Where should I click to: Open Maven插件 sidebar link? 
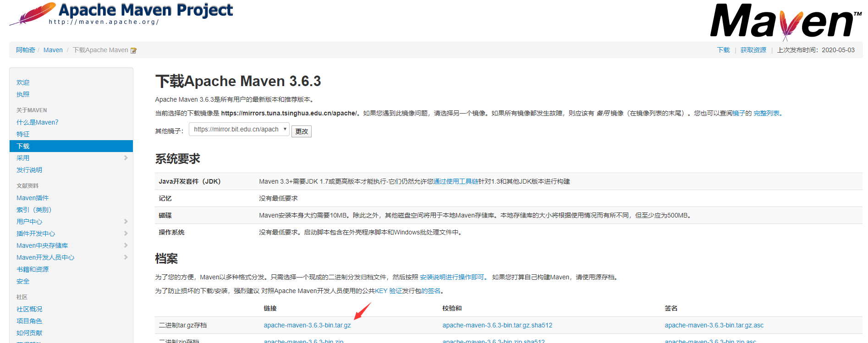pyautogui.click(x=33, y=198)
